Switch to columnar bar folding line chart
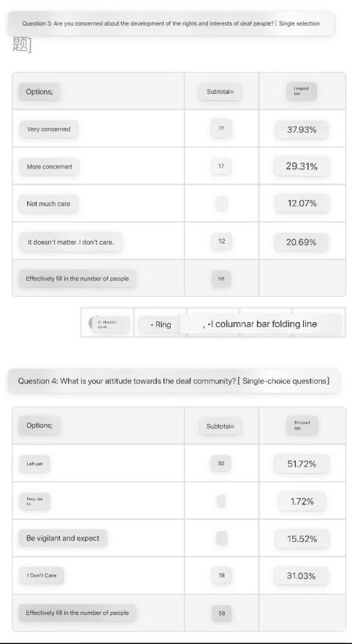The width and height of the screenshot is (352, 644). (x=260, y=324)
